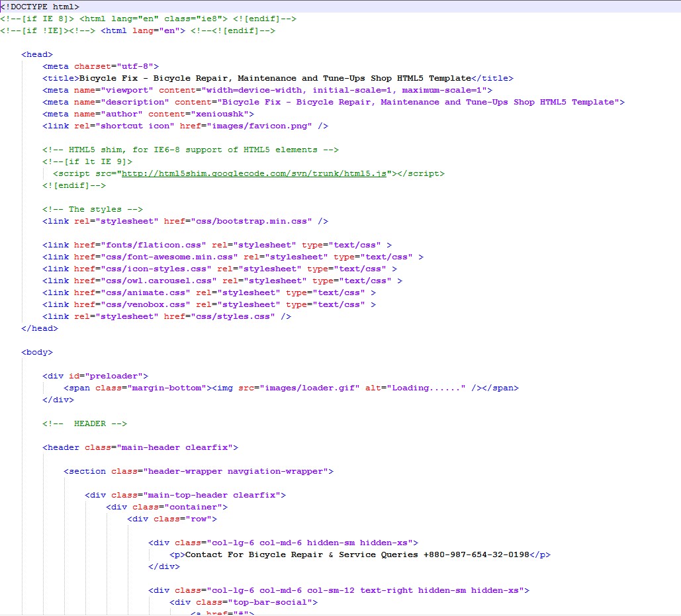Click the HEADER comment line

pos(85,423)
